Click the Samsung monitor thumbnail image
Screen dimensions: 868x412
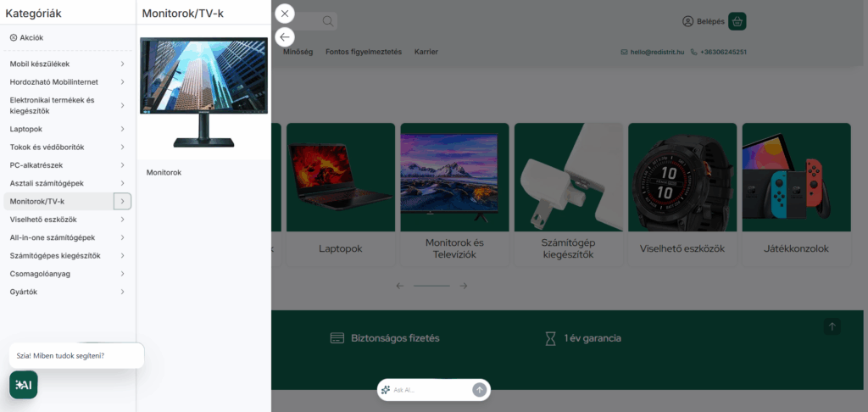(x=203, y=92)
